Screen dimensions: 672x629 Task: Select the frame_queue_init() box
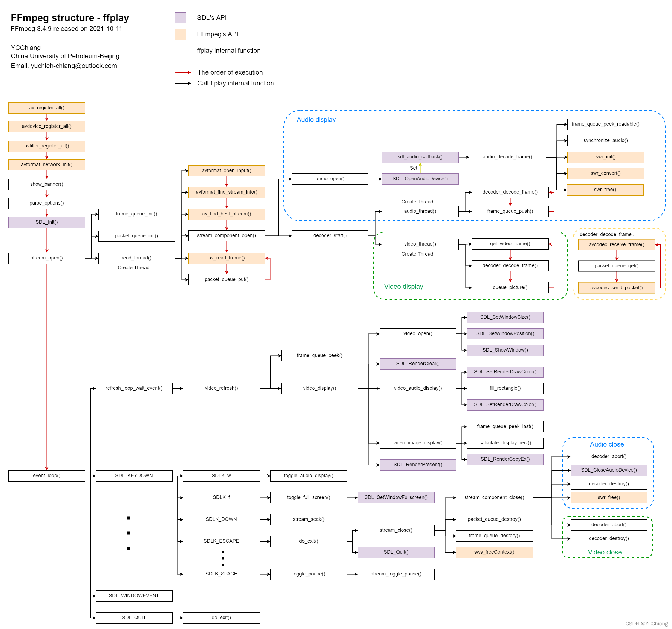click(136, 214)
